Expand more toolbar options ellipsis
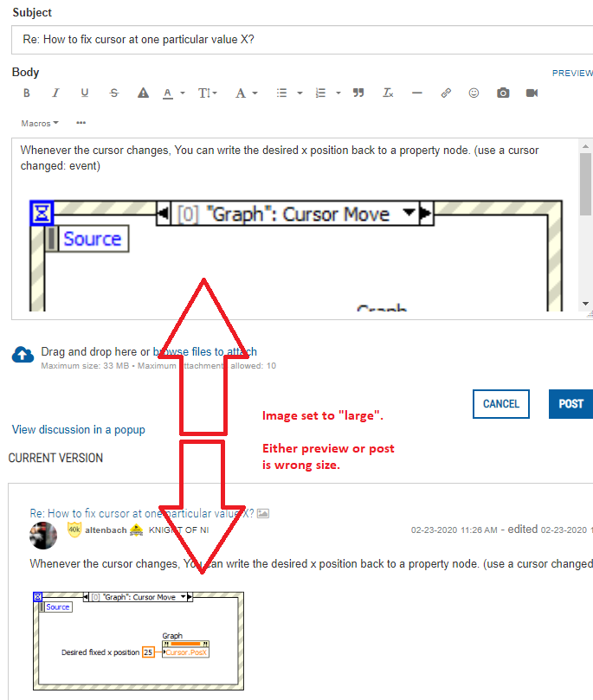The width and height of the screenshot is (593, 700). pyautogui.click(x=81, y=123)
